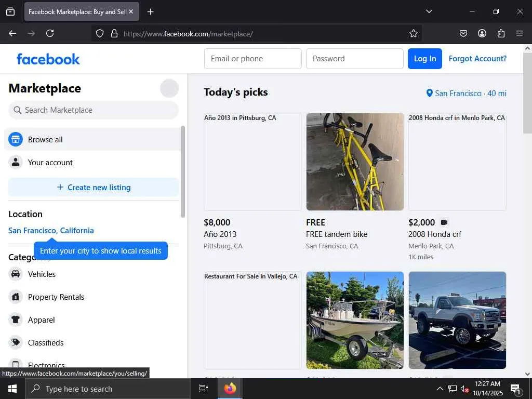Click the $8,000 price text
Viewport: 532px width, 399px height.
click(x=217, y=222)
